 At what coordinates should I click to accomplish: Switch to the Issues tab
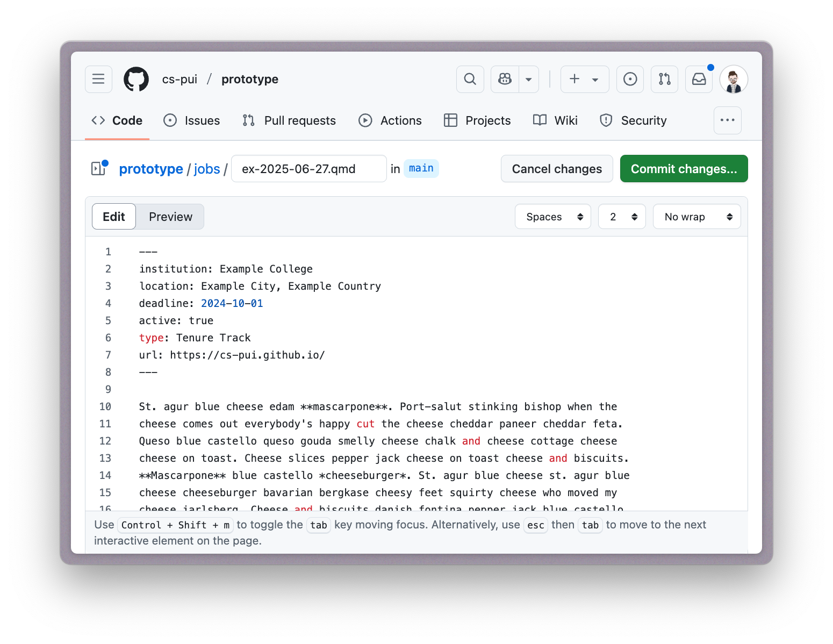pos(192,120)
